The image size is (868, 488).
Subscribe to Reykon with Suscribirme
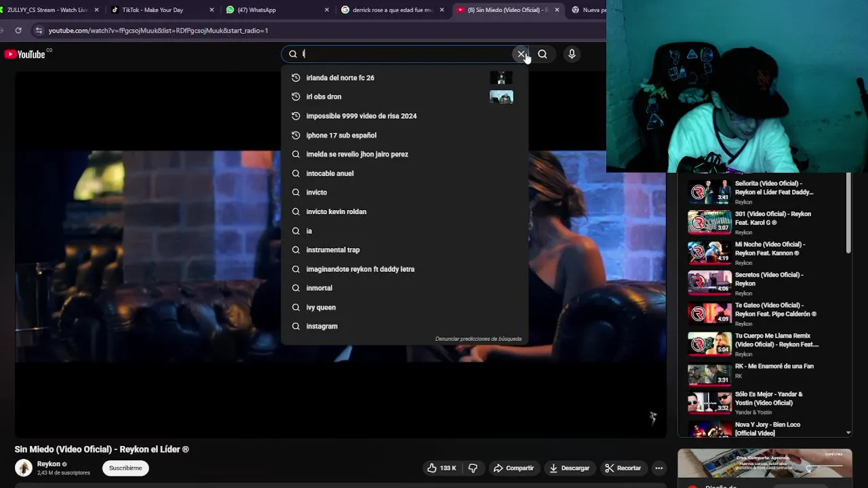[125, 468]
